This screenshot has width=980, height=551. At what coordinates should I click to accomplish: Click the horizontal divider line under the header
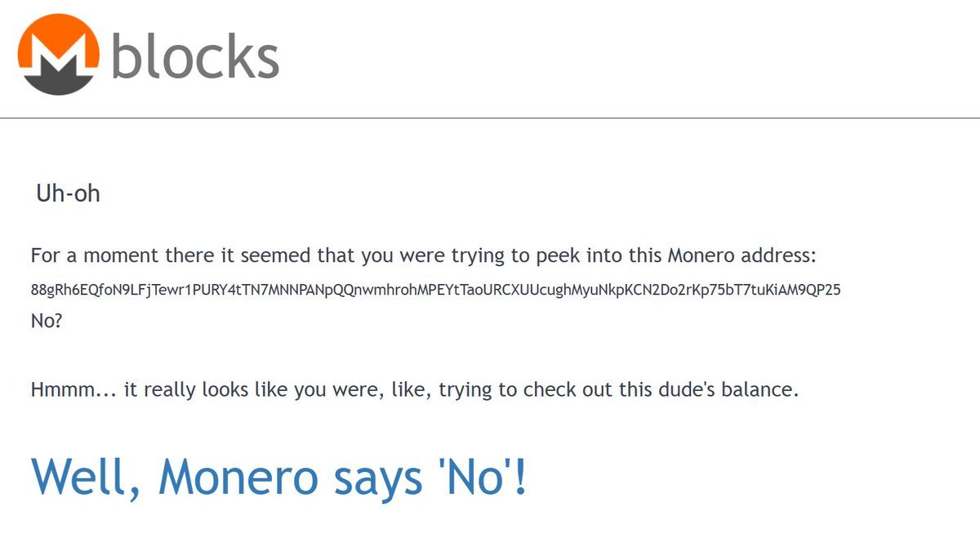click(490, 118)
